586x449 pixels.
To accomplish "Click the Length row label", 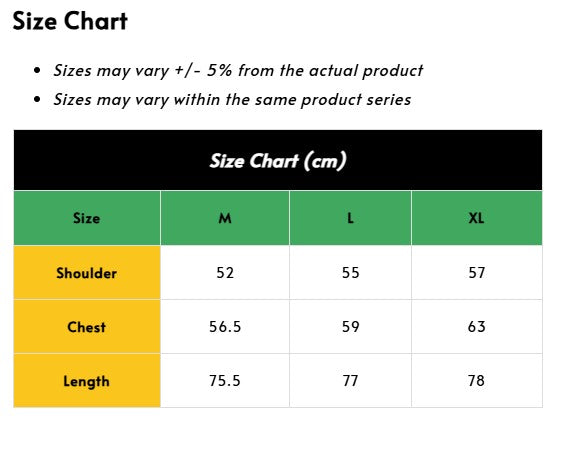I will 87,381.
